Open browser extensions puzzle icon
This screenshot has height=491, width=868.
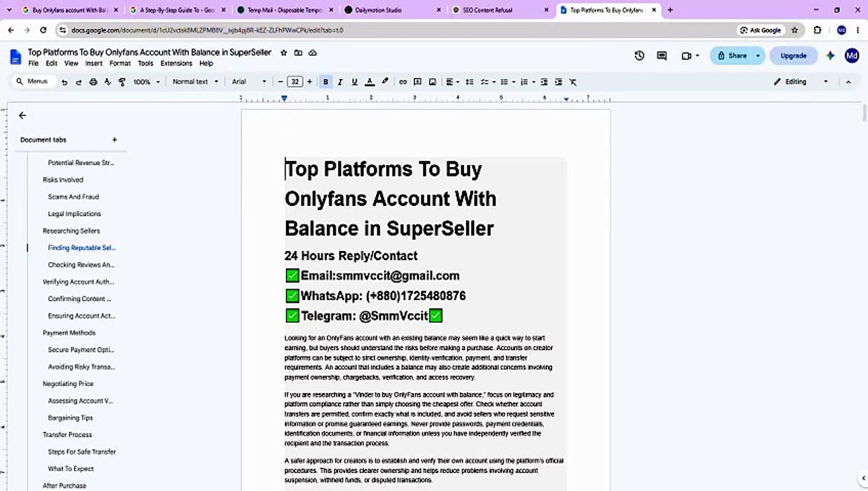coord(818,30)
